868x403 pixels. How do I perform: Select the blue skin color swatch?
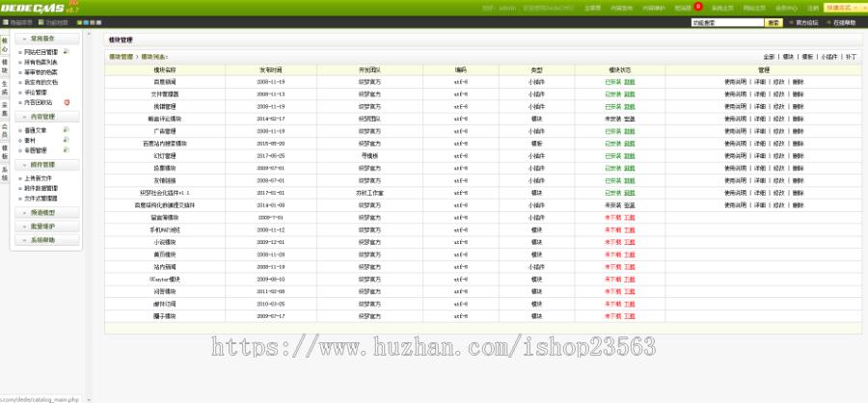pos(87,23)
